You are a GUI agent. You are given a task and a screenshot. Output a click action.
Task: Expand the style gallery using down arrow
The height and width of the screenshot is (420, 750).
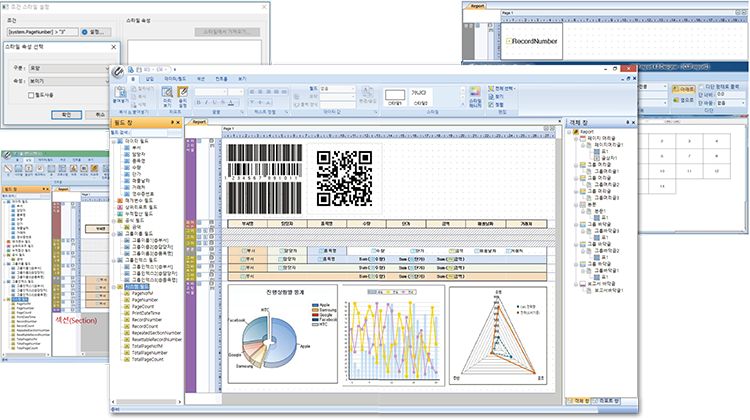[463, 104]
